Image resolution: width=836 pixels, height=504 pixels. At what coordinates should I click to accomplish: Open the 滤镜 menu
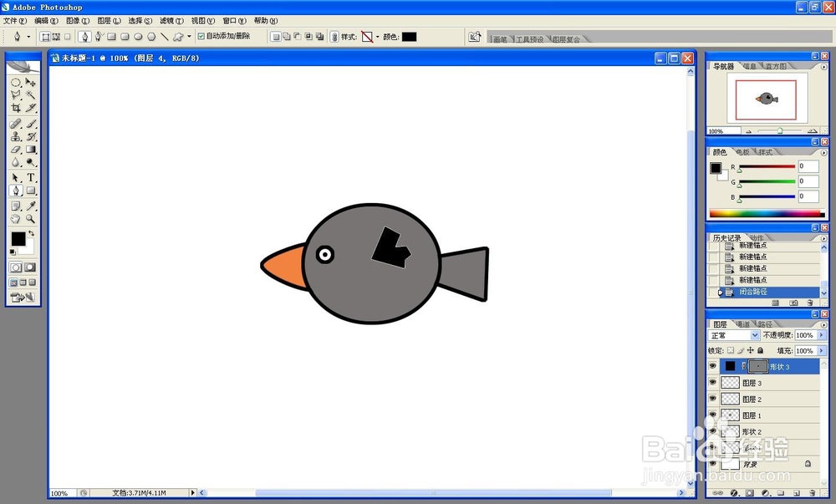[x=171, y=21]
